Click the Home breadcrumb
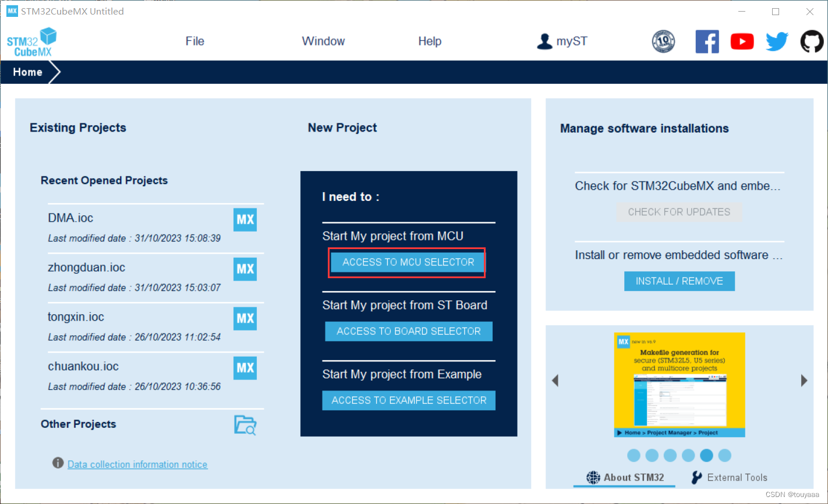This screenshot has height=504, width=828. 28,72
